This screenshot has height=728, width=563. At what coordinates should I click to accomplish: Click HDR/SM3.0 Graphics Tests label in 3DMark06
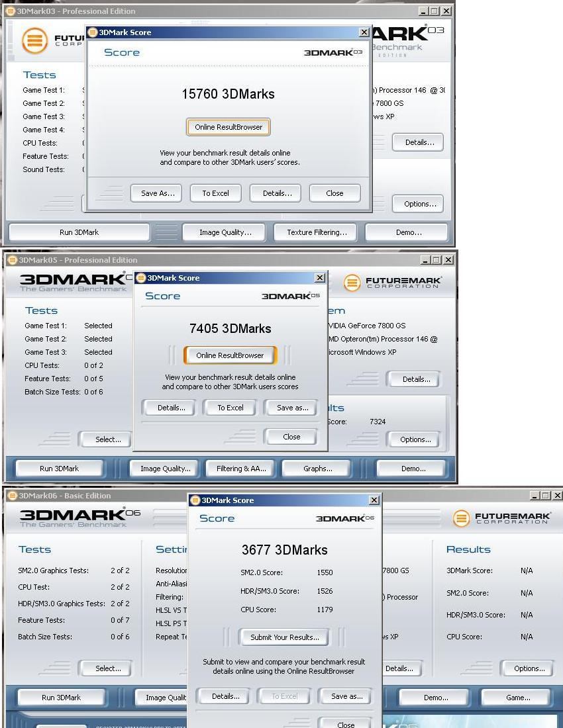coord(62,604)
